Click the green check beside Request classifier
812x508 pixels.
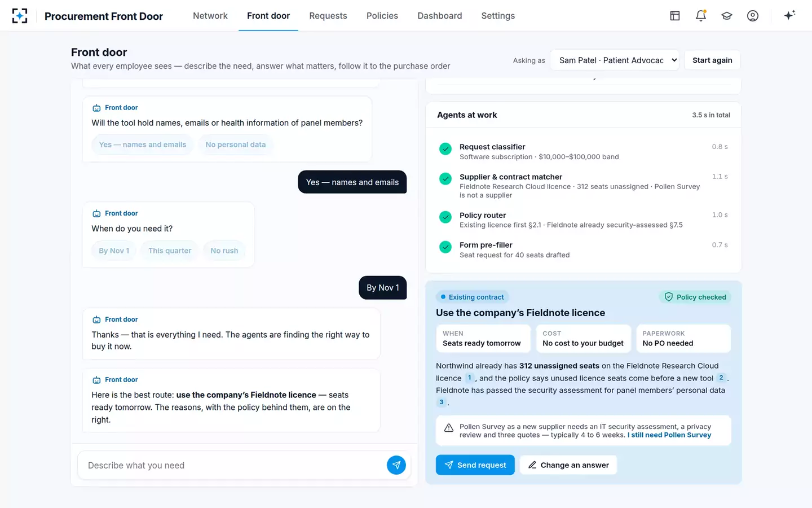coord(445,149)
